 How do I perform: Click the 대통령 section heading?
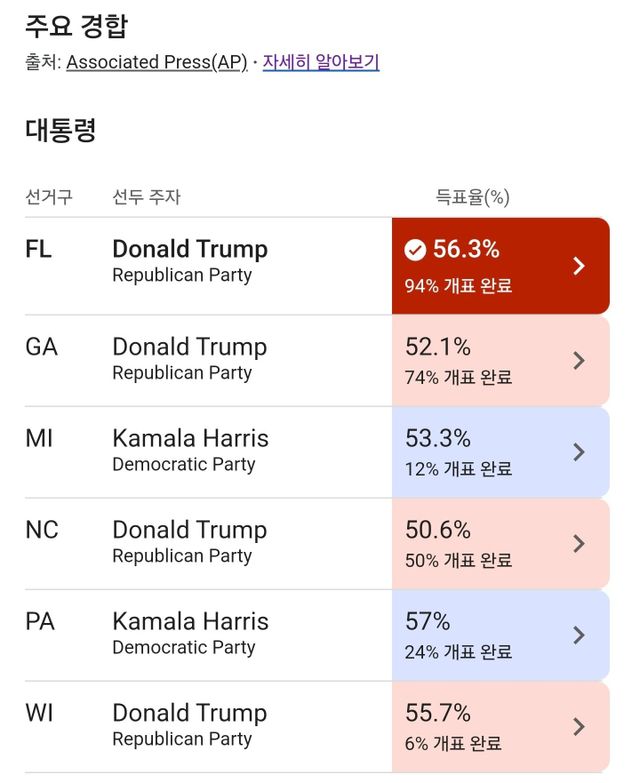tap(60, 131)
